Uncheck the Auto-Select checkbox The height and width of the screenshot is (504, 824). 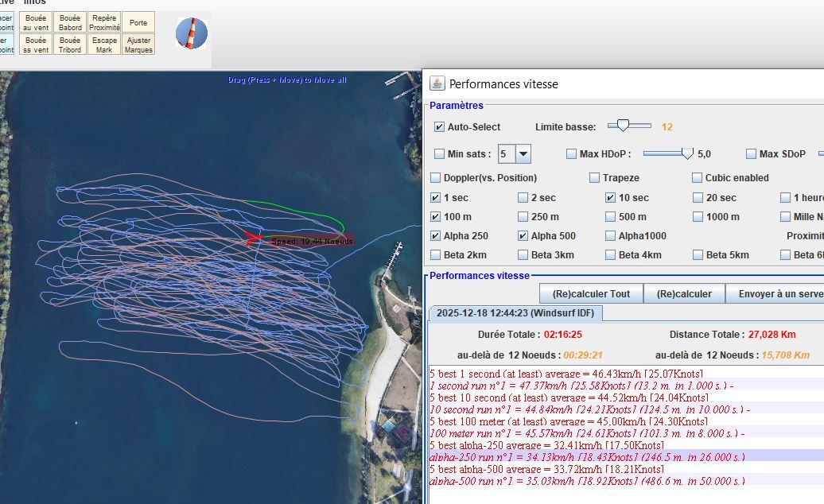[439, 127]
